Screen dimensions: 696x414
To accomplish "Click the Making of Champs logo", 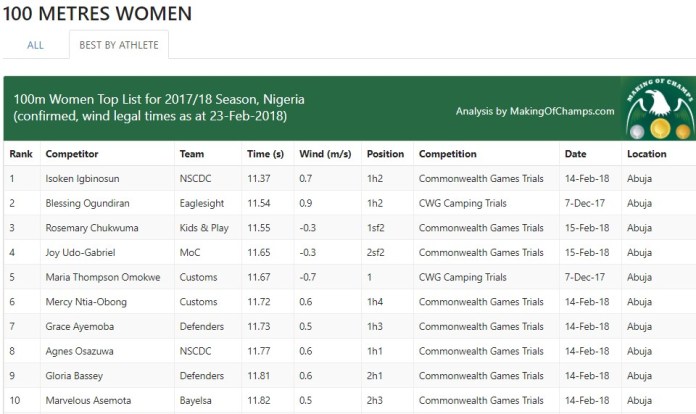I will (x=658, y=108).
